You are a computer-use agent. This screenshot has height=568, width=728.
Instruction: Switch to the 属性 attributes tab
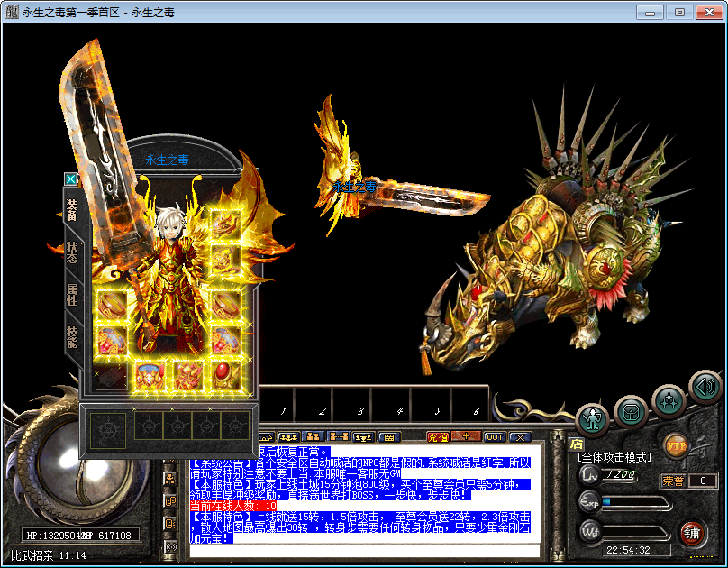[x=71, y=295]
